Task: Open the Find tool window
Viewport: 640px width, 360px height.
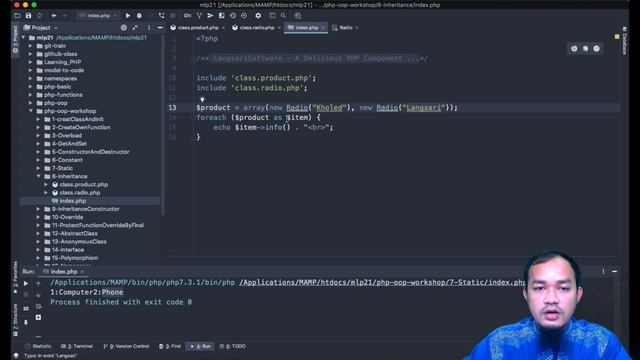Action: point(170,346)
